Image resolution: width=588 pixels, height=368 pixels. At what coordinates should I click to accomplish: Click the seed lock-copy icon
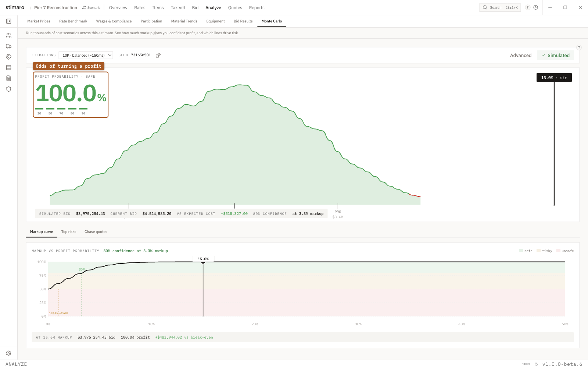158,55
